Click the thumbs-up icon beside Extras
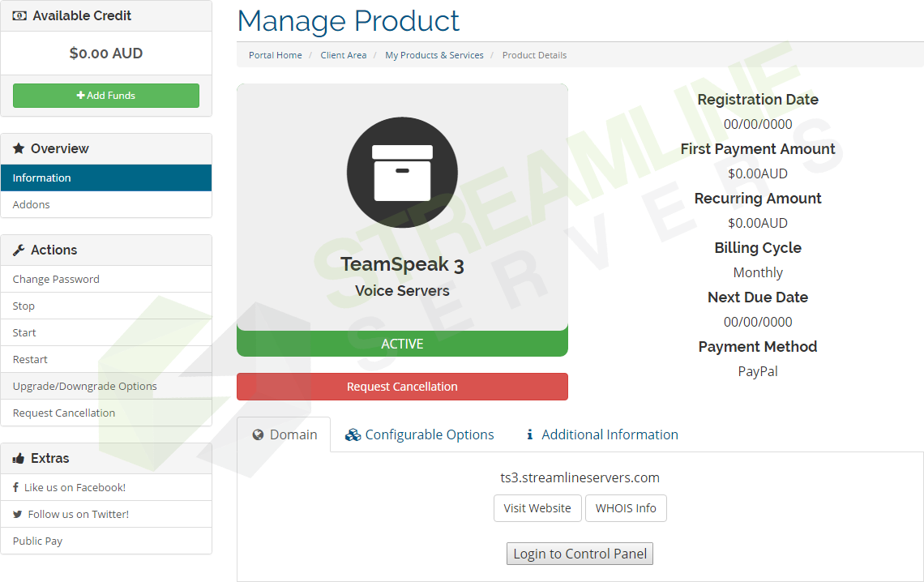 pyautogui.click(x=19, y=459)
